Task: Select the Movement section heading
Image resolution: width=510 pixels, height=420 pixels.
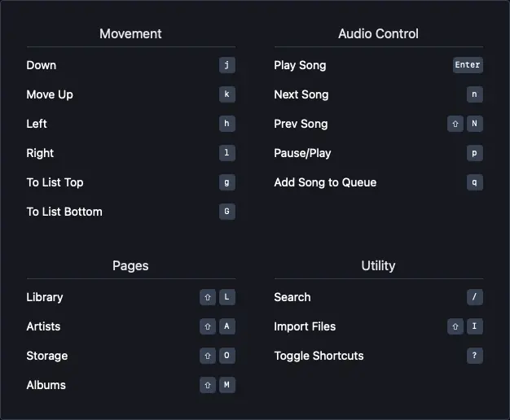Action: coord(130,34)
